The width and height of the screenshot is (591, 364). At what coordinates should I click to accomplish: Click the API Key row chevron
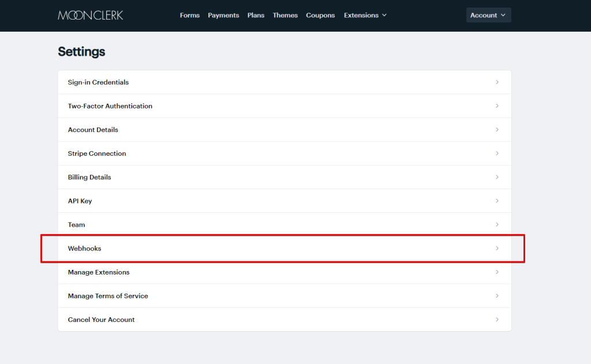tap(497, 201)
